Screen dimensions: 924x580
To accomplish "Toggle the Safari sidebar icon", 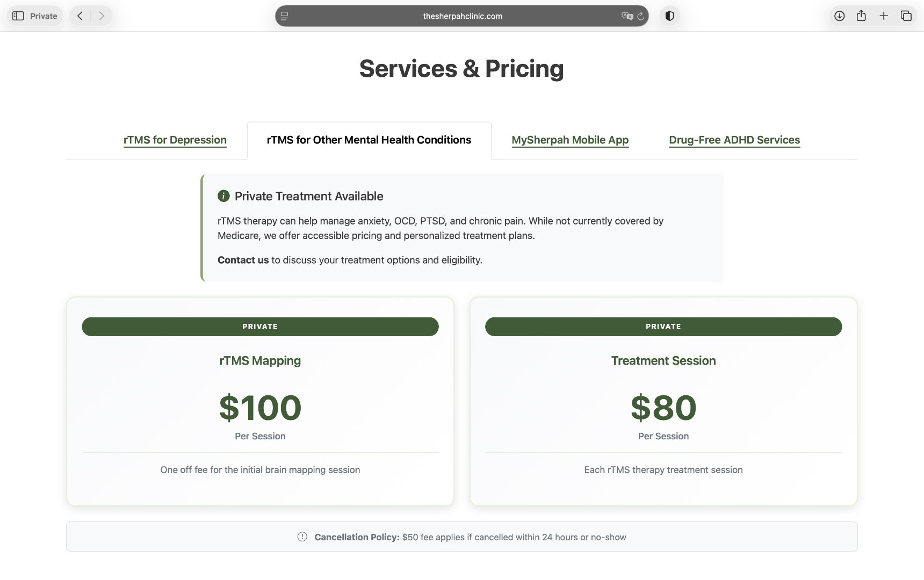I will [18, 16].
